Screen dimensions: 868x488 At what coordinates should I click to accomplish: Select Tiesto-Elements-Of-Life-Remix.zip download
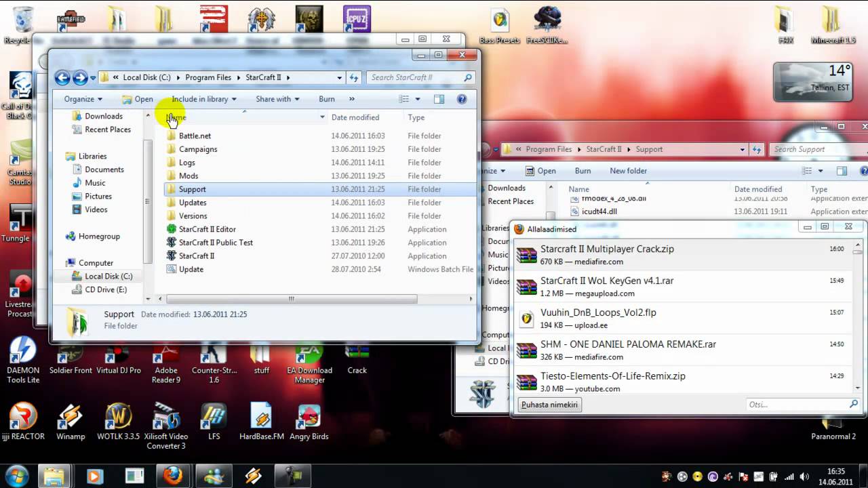683,381
